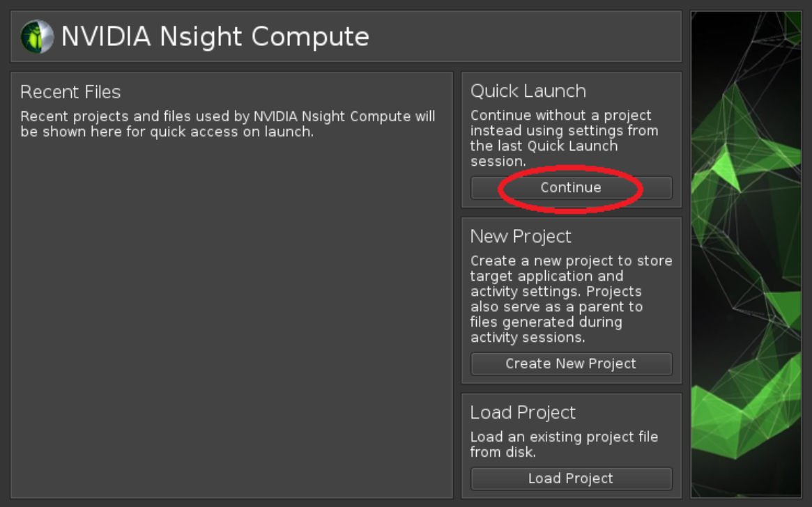This screenshot has width=812, height=507.
Task: Click the 'activity sessions' text in New Project
Action: click(x=528, y=338)
